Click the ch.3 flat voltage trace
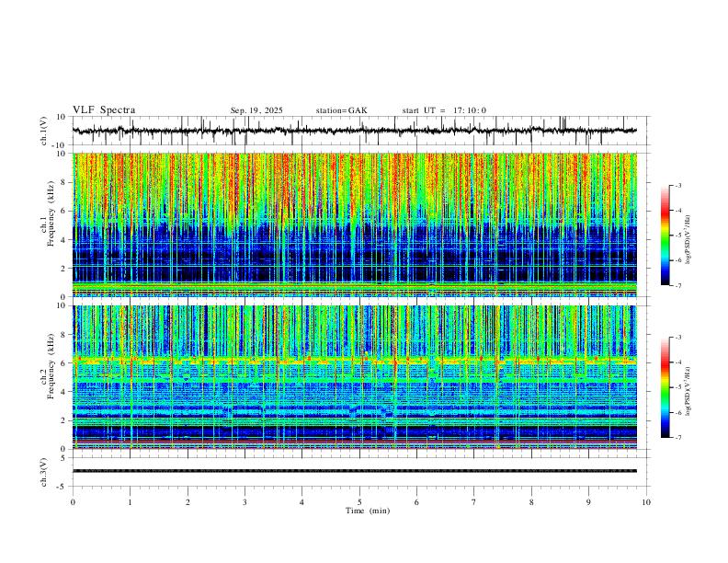This screenshot has width=728, height=563. coord(354,471)
